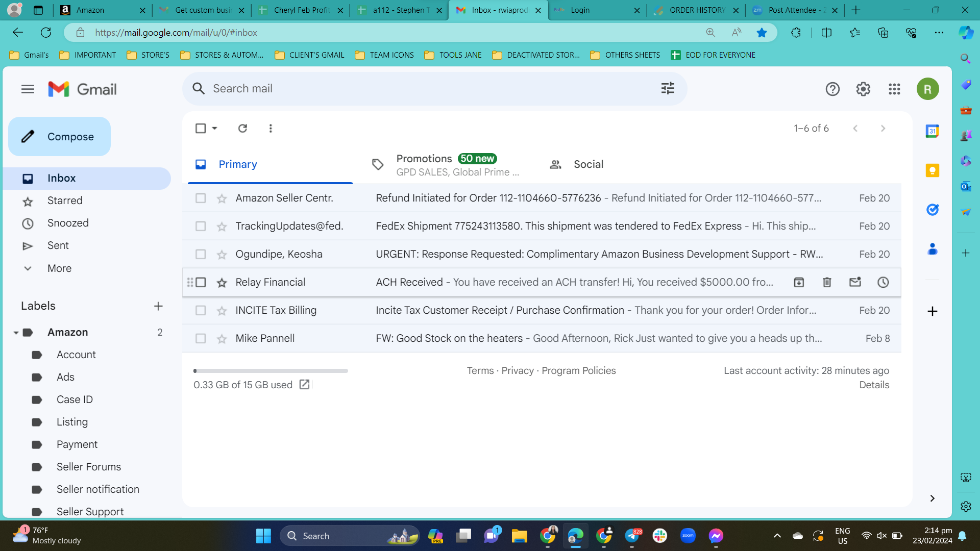The width and height of the screenshot is (980, 551).
Task: Open Windows Start menu
Action: 263,536
